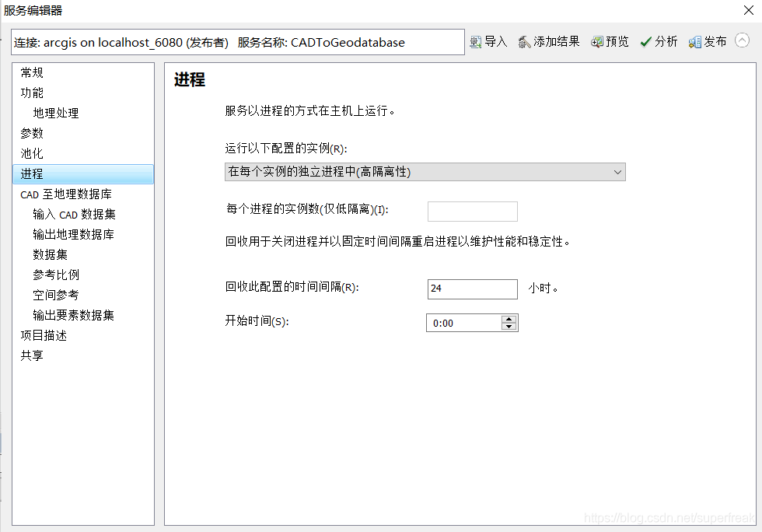Click the 导入 (Import) toolbar icon
The image size is (762, 532).
476,42
